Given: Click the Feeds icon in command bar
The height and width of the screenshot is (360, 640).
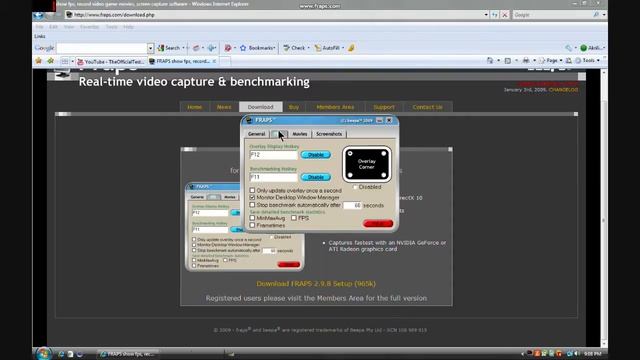Looking at the screenshot, I should point(507,60).
